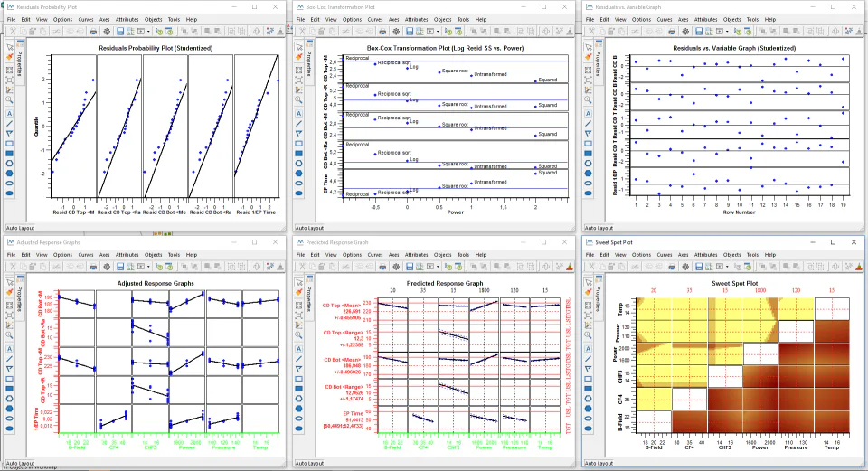868x471 pixels.
Task: Select text tool in Adjusted Response Graphs
Action: pos(9,349)
